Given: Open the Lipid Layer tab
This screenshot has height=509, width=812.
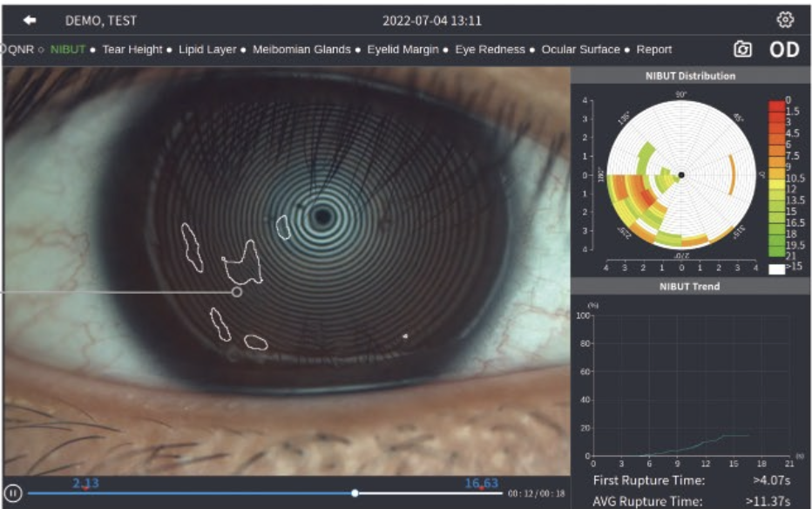Looking at the screenshot, I should (x=207, y=50).
